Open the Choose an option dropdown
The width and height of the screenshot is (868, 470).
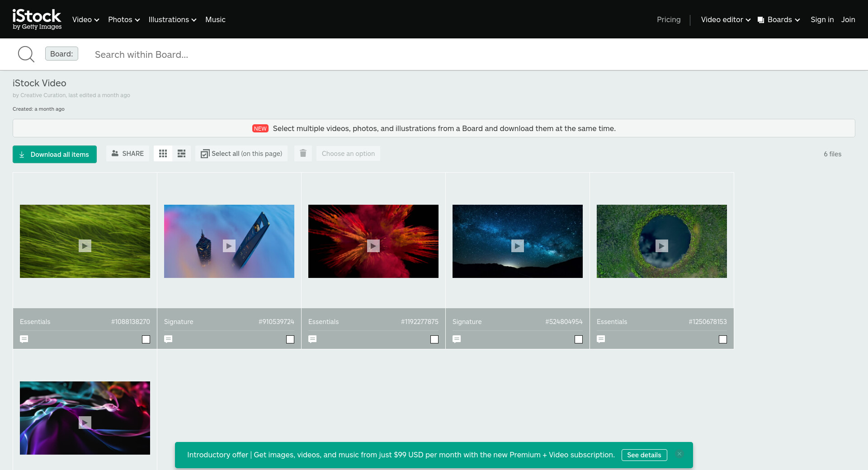coord(348,154)
